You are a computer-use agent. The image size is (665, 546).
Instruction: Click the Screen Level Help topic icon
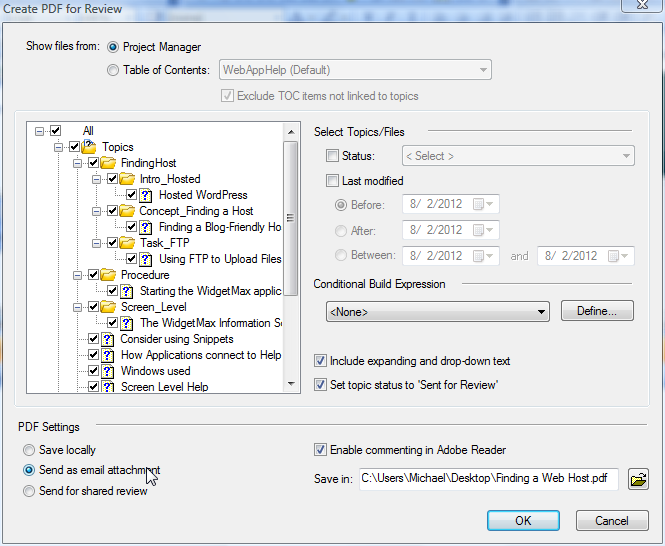(x=108, y=386)
